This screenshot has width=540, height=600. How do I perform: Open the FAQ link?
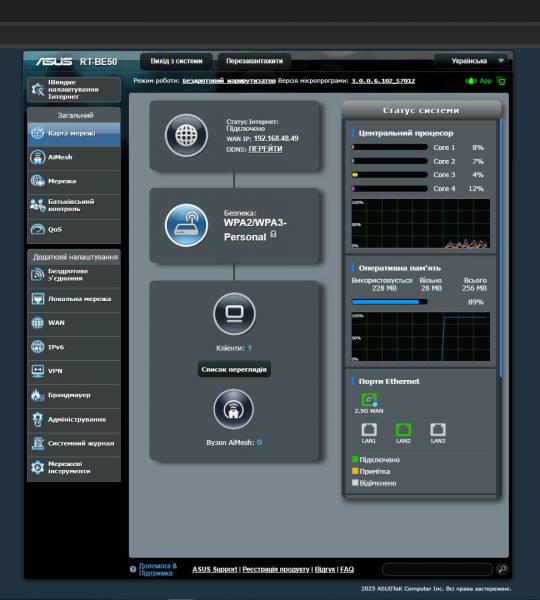pyautogui.click(x=347, y=569)
